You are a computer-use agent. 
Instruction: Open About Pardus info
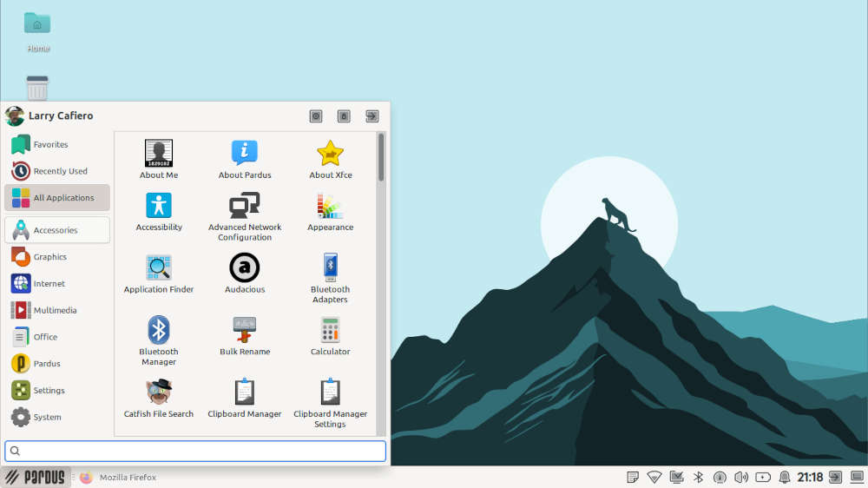pos(245,159)
